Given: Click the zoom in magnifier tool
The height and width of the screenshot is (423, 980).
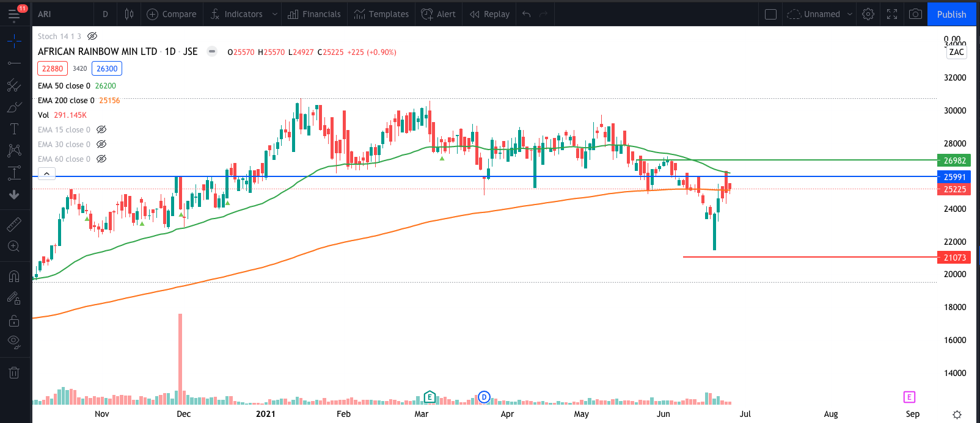Looking at the screenshot, I should [14, 247].
